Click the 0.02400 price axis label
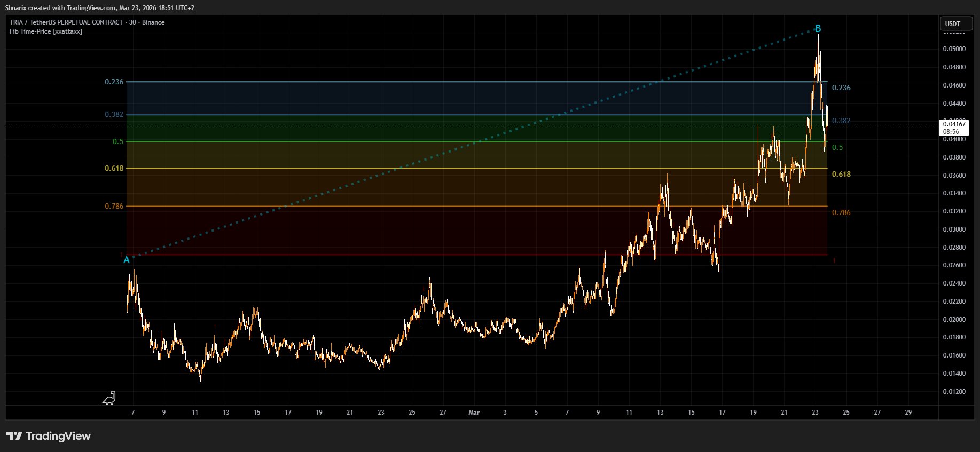Image resolution: width=980 pixels, height=452 pixels. [x=954, y=283]
